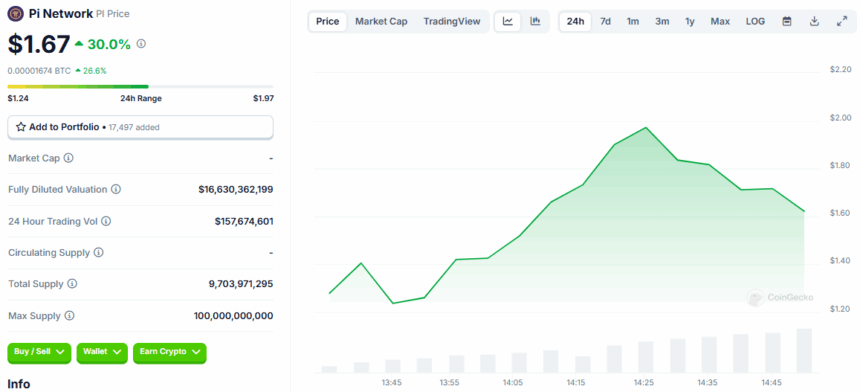Click the 9,703,971,295 total supply value

(241, 284)
